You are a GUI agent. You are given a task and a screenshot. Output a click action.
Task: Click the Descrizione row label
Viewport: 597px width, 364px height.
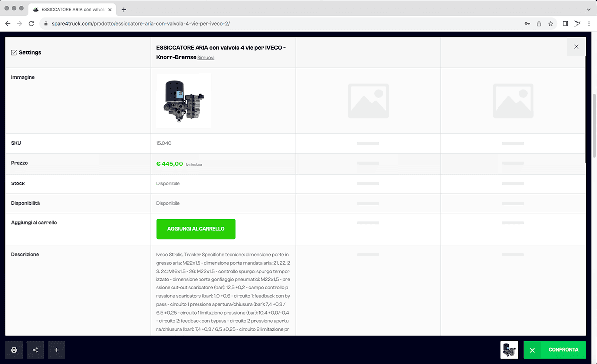(25, 254)
